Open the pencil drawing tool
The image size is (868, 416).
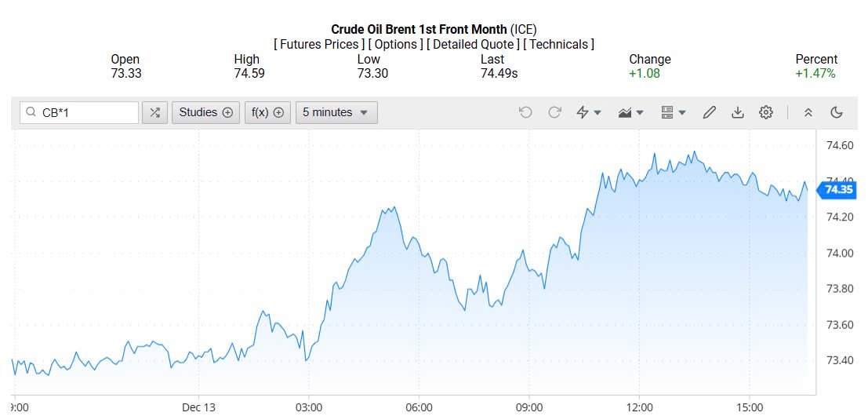(709, 112)
